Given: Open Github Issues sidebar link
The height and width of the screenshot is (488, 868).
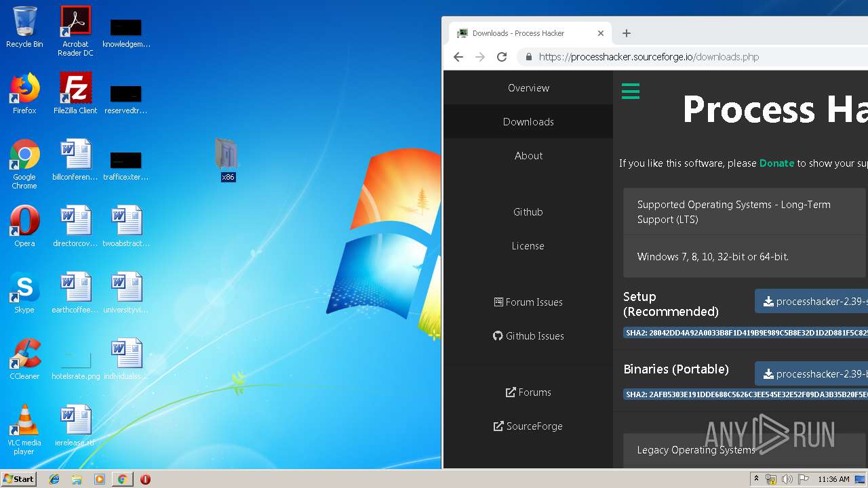Looking at the screenshot, I should click(528, 336).
